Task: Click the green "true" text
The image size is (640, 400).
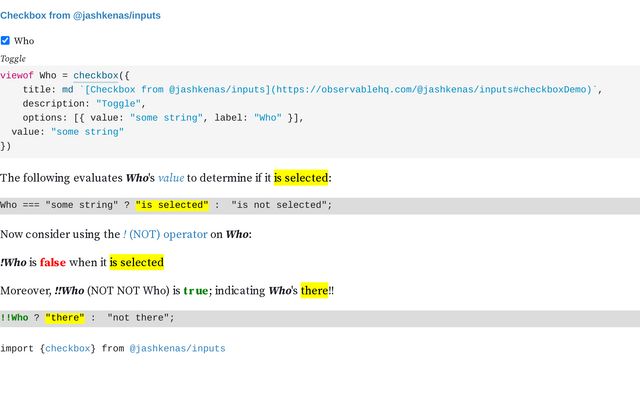Action: (x=195, y=291)
